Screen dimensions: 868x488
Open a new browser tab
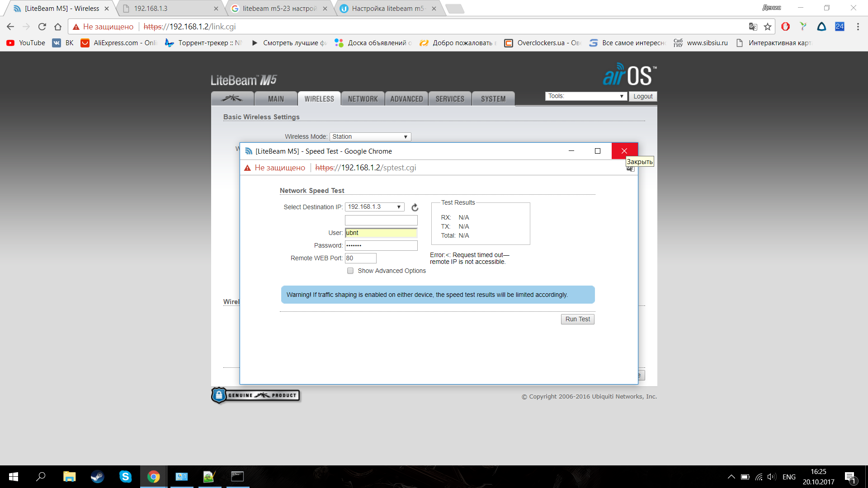454,9
